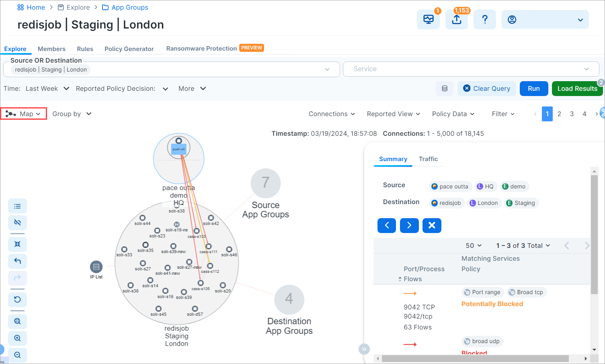Image resolution: width=605 pixels, height=364 pixels.
Task: Open the Rules tab
Action: pyautogui.click(x=85, y=49)
